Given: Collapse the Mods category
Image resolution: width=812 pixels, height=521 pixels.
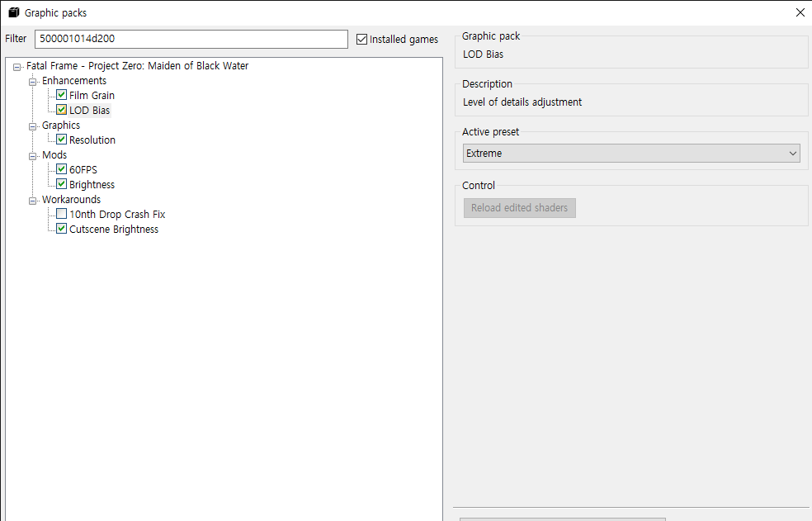Looking at the screenshot, I should coord(33,156).
